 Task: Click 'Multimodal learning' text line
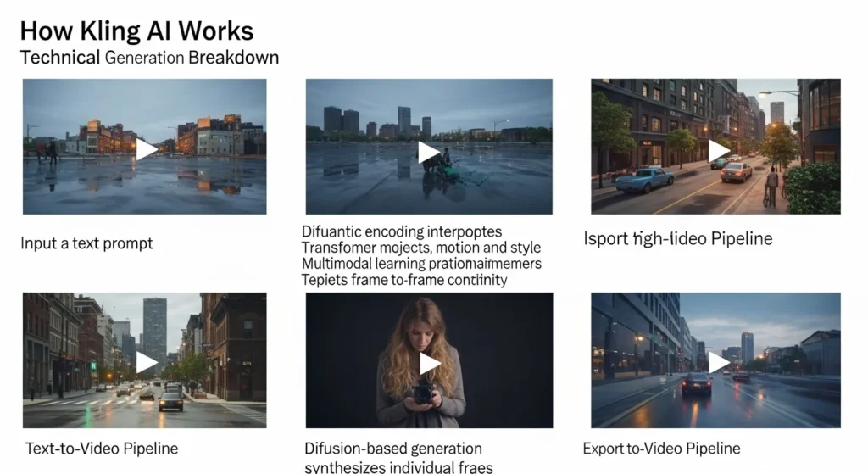tap(421, 264)
